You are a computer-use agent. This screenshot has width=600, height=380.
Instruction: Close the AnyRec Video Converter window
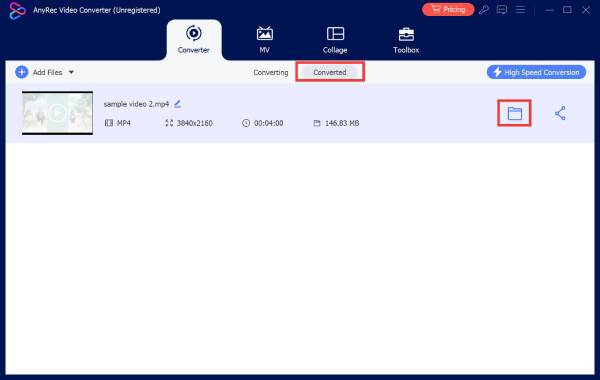[x=586, y=10]
